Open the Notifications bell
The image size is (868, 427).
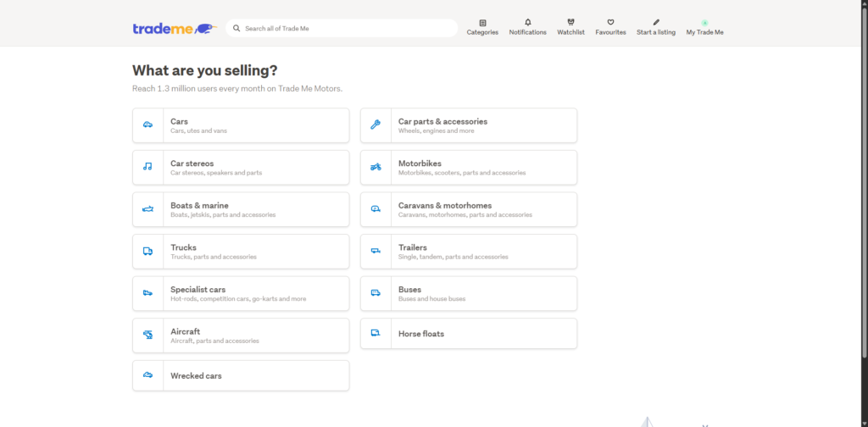click(x=527, y=28)
